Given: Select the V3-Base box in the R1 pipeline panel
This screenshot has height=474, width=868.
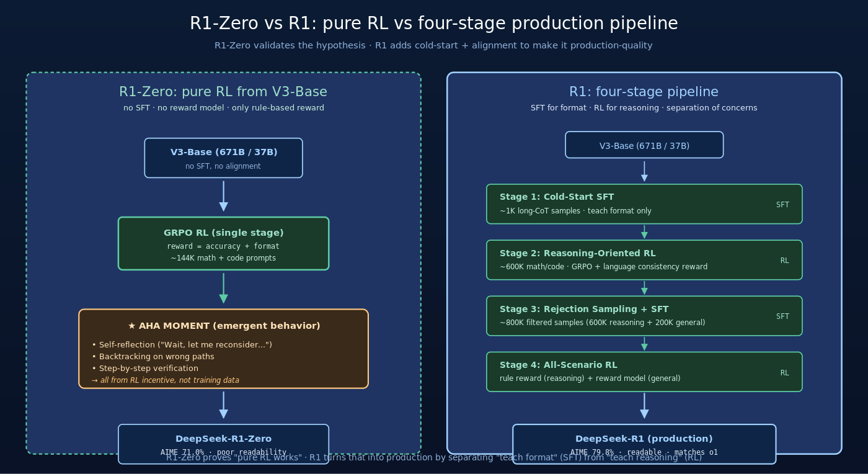Looking at the screenshot, I should (x=644, y=145).
